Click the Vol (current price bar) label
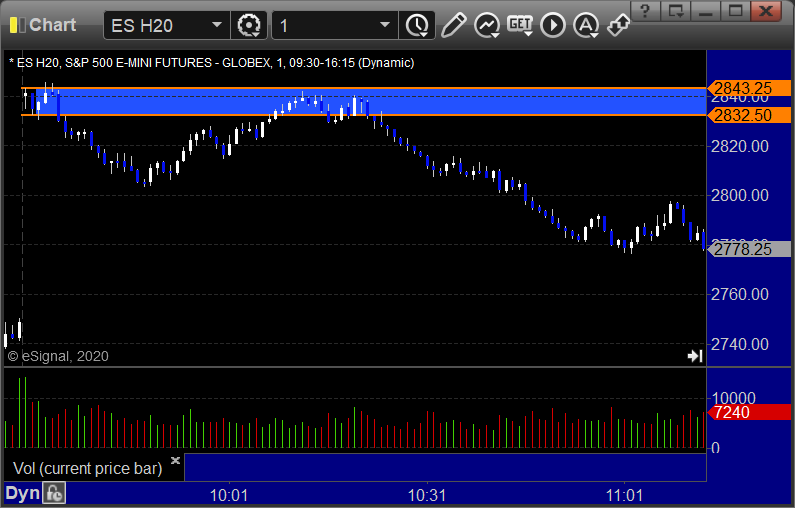Viewport: 795px width, 508px height. coord(88,468)
